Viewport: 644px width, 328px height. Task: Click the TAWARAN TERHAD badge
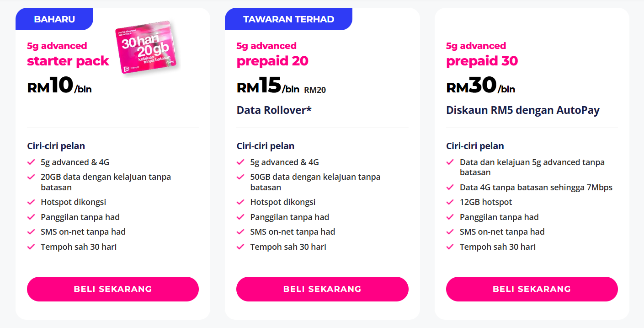click(288, 19)
